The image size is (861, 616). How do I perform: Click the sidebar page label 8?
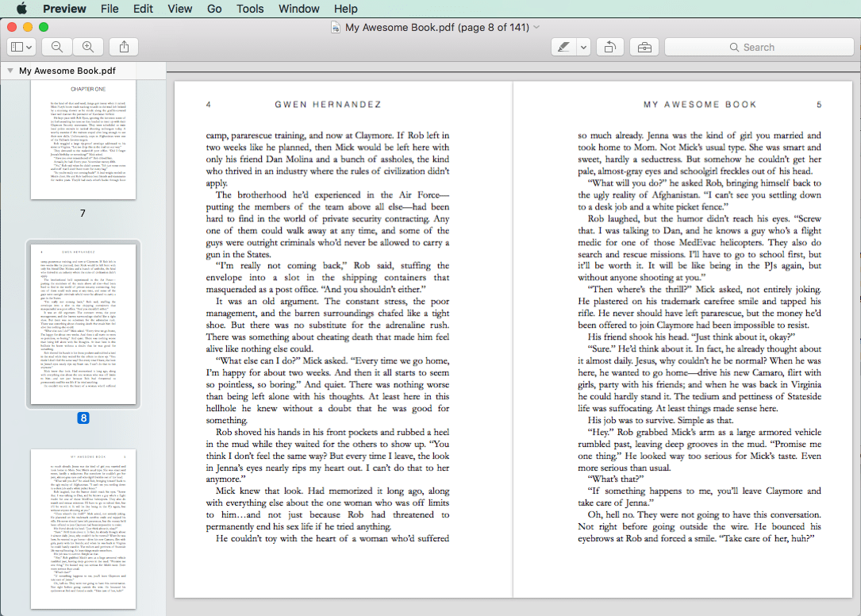83,418
